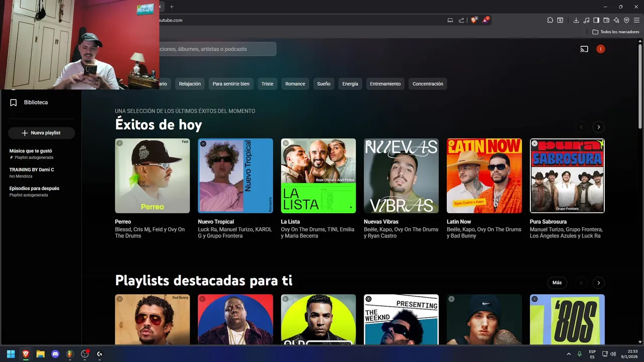Click next arrow in Playlists destacadas
Screen dimensions: 644x362
pos(598,283)
